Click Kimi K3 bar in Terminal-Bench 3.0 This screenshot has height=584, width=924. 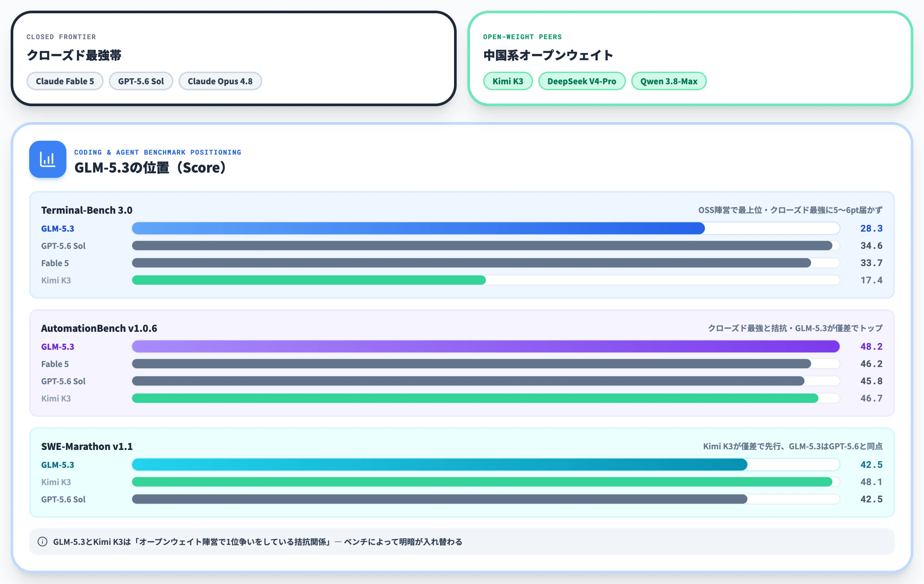tap(309, 280)
